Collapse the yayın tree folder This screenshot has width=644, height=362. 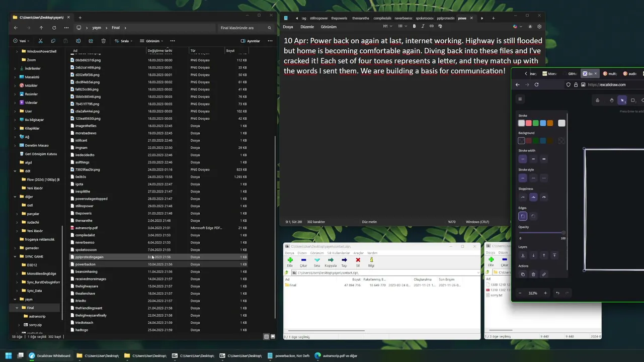[15, 299]
